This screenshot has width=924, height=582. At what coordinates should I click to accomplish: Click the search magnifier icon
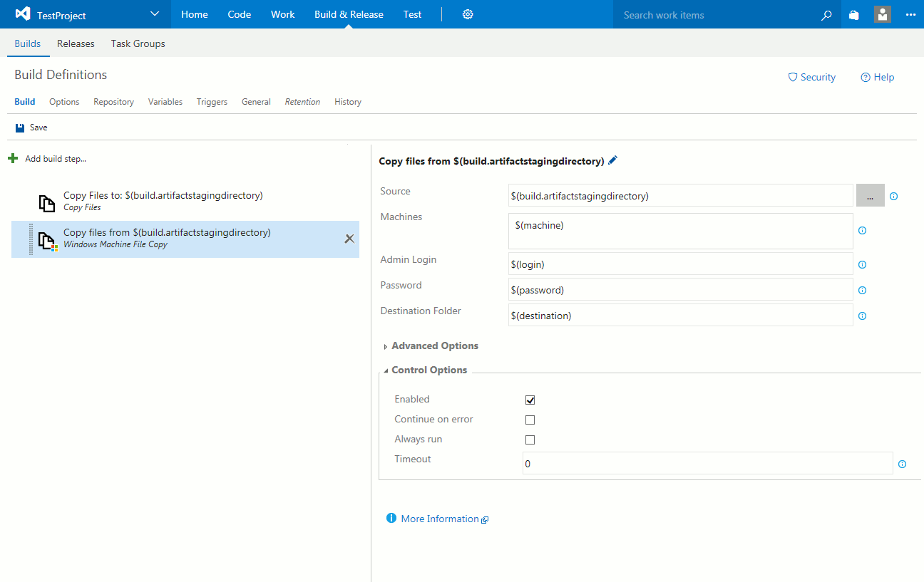[x=826, y=15]
